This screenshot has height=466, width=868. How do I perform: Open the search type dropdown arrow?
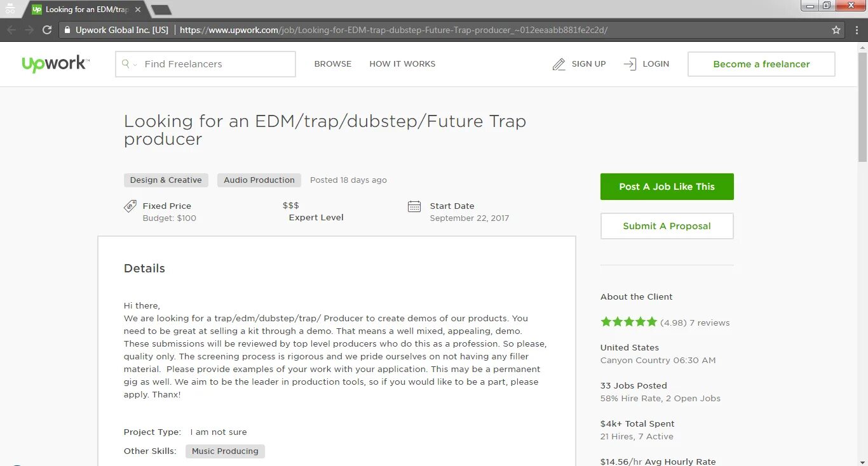(x=135, y=65)
